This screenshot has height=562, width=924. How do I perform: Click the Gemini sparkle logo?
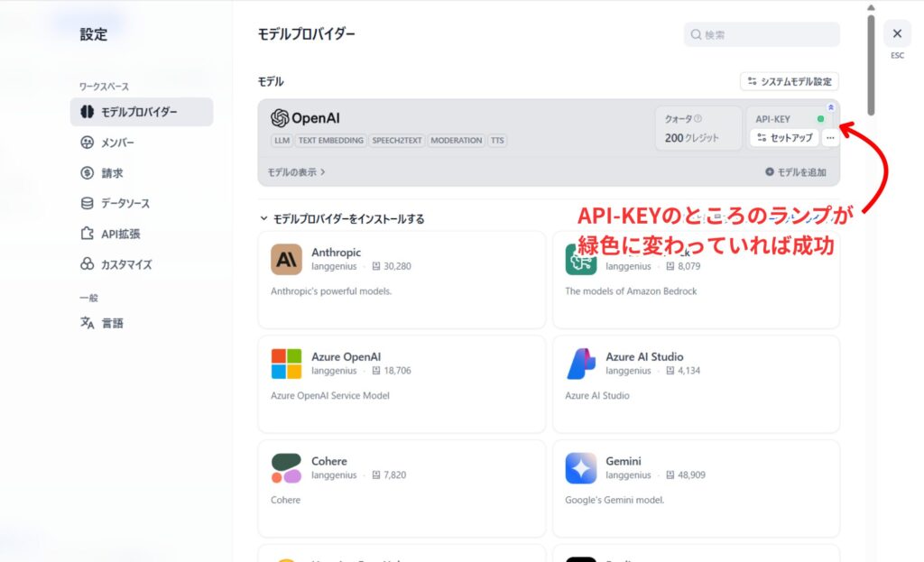[x=581, y=468]
